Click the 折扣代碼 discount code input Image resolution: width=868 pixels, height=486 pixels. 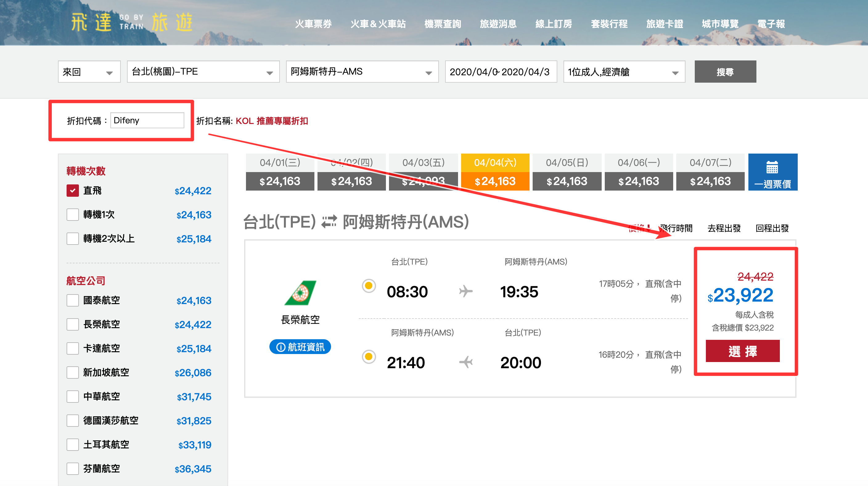pyautogui.click(x=147, y=120)
